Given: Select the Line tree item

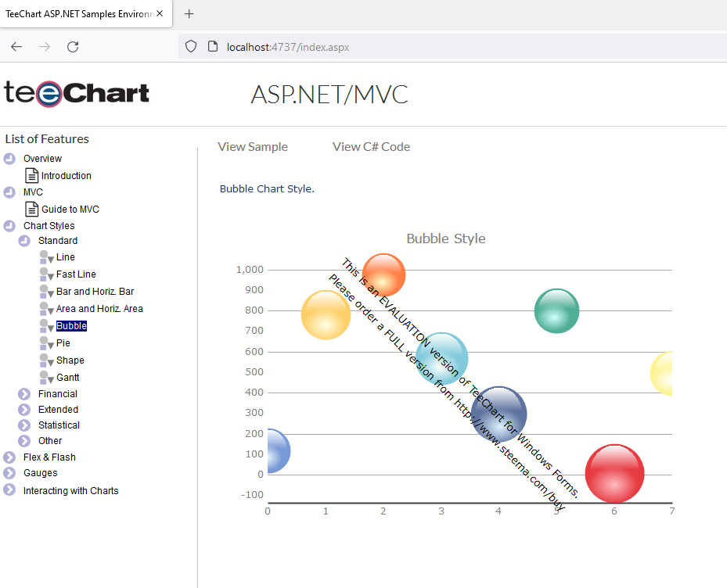Looking at the screenshot, I should click(66, 257).
